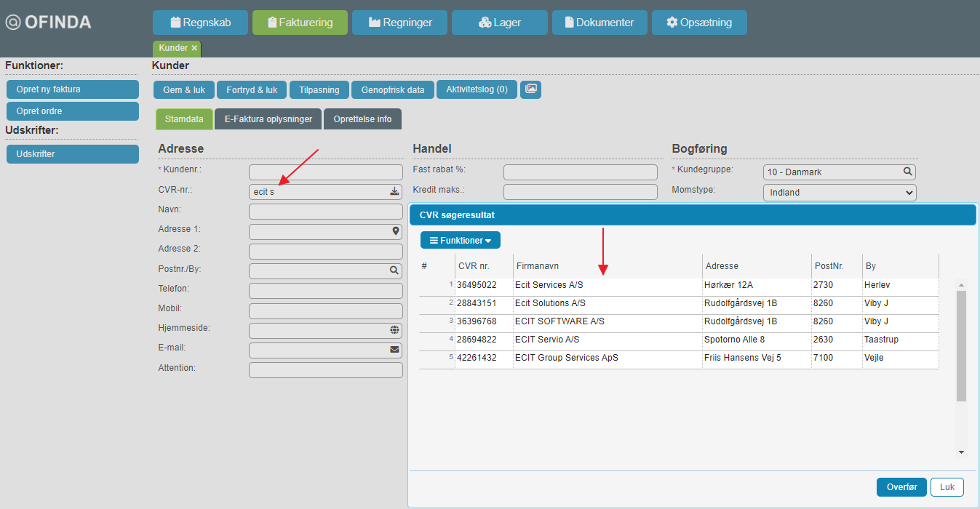Click the Adresse 2 input field
This screenshot has width=980, height=509.
(326, 252)
